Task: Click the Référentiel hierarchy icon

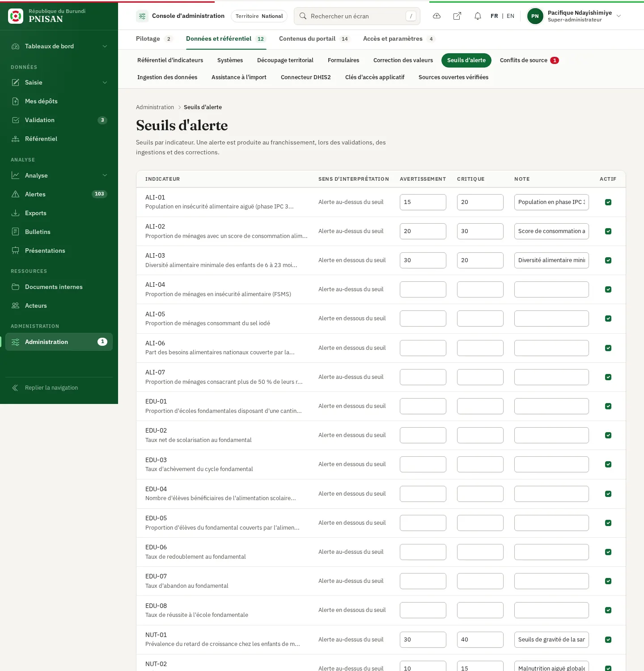Action: click(x=16, y=139)
